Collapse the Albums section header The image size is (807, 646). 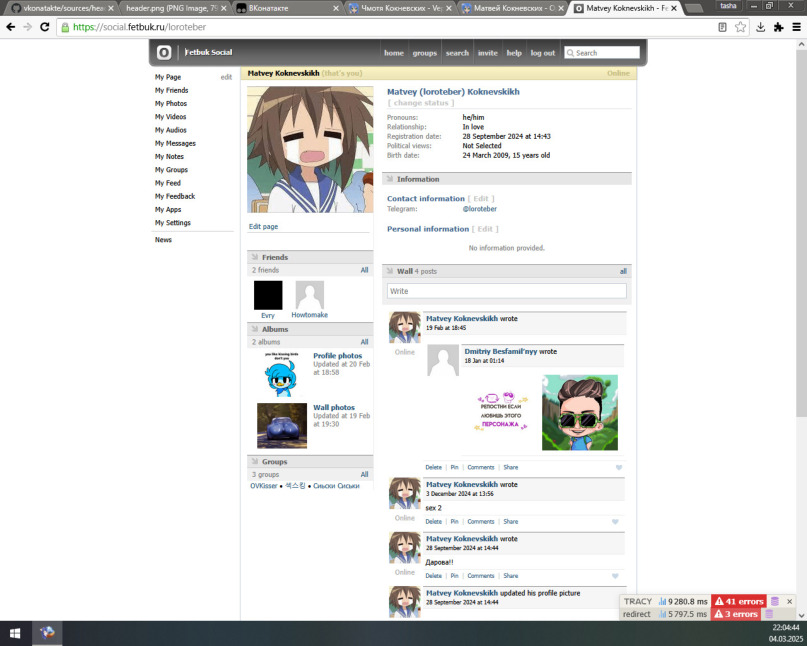pyautogui.click(x=310, y=329)
